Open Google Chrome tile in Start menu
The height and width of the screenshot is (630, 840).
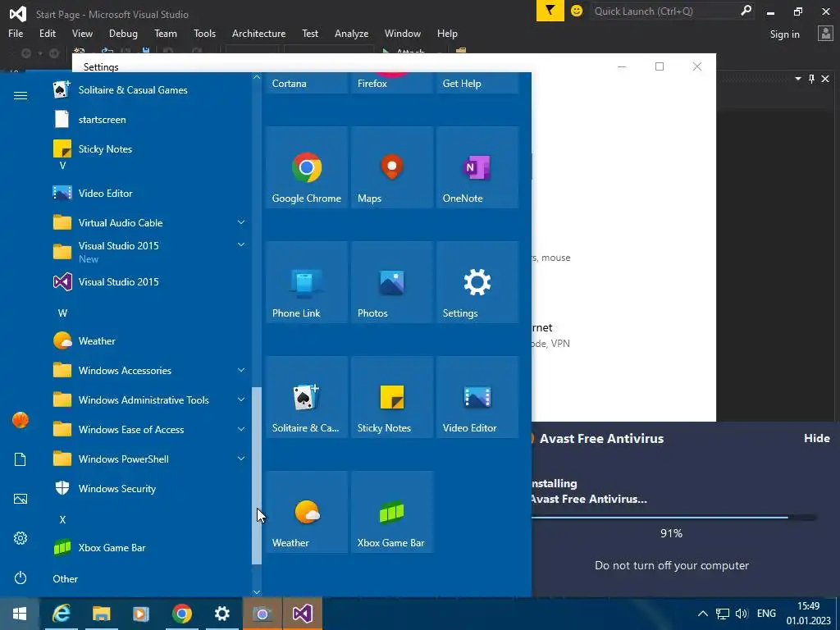coord(307,167)
